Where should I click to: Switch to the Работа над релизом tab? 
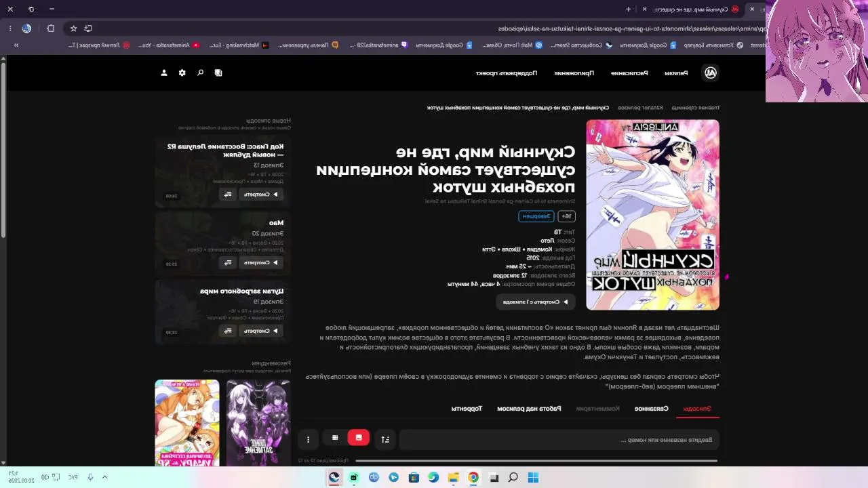pos(529,409)
